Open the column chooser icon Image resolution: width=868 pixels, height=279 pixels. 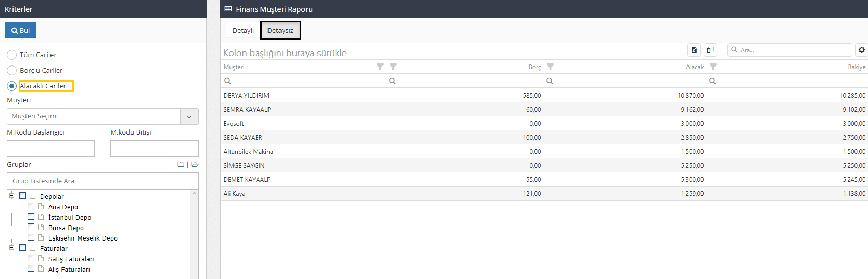tap(710, 50)
